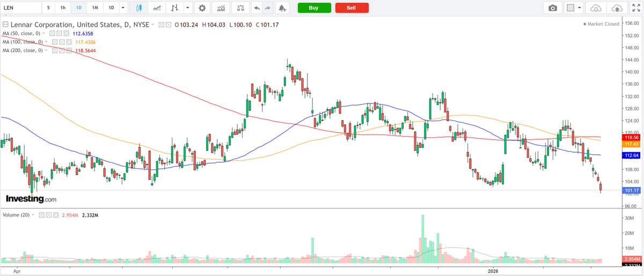The width and height of the screenshot is (644, 276).
Task: Select the candlestick chart type
Action: tap(138, 8)
